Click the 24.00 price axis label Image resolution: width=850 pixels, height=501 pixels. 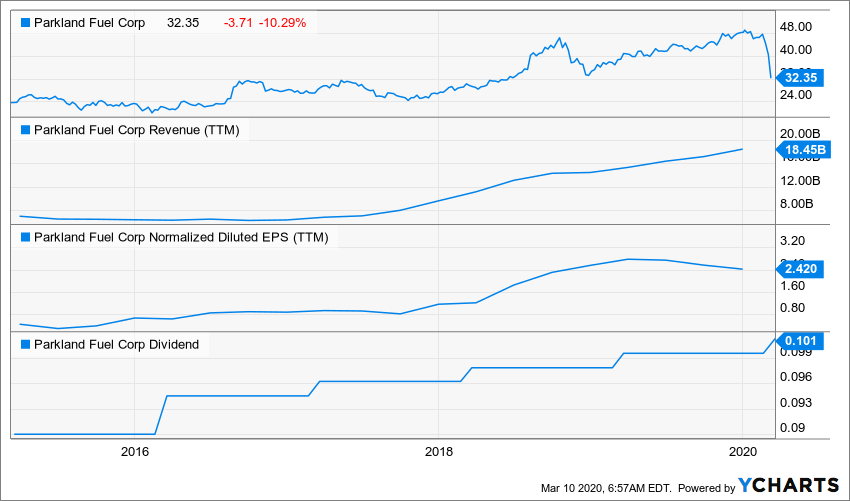[796, 94]
